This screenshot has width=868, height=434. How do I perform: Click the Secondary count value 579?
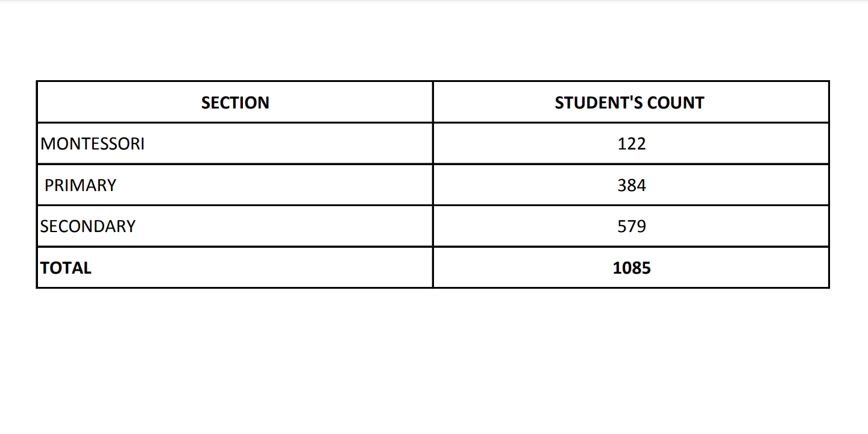click(x=631, y=226)
